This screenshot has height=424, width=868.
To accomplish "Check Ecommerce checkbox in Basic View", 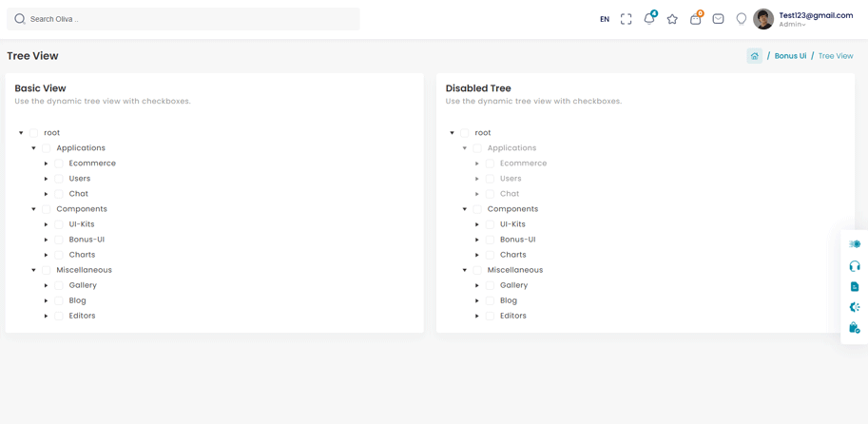I will click(x=59, y=164).
